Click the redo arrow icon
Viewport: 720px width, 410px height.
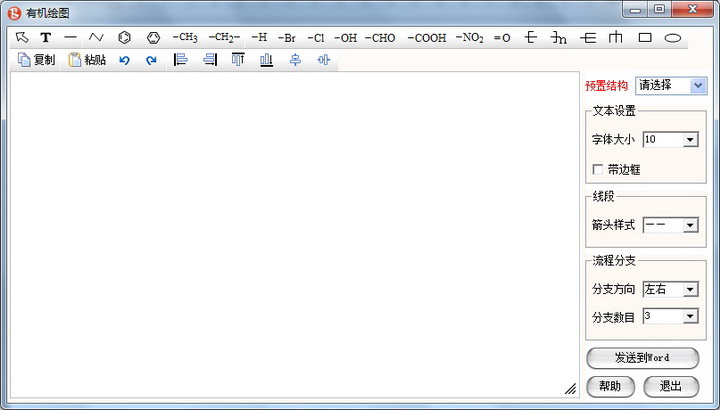click(x=151, y=60)
